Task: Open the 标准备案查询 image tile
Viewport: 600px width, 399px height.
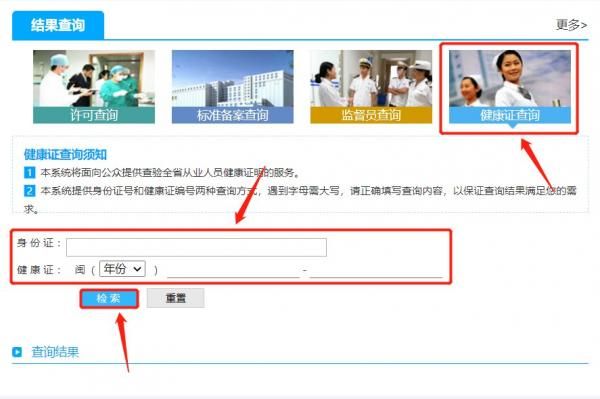Action: 233,87
